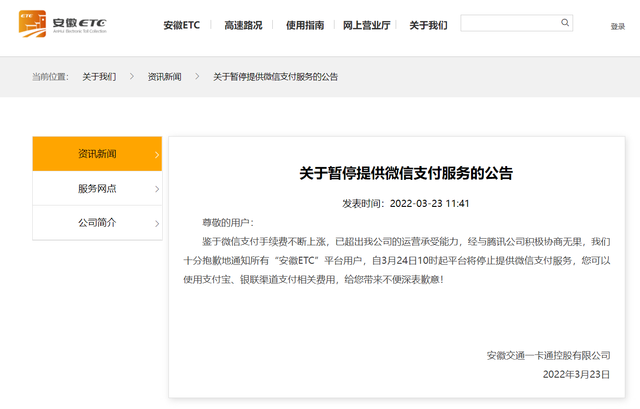Click the chevron next to 公司简介
The image size is (640, 409).
coord(156,222)
